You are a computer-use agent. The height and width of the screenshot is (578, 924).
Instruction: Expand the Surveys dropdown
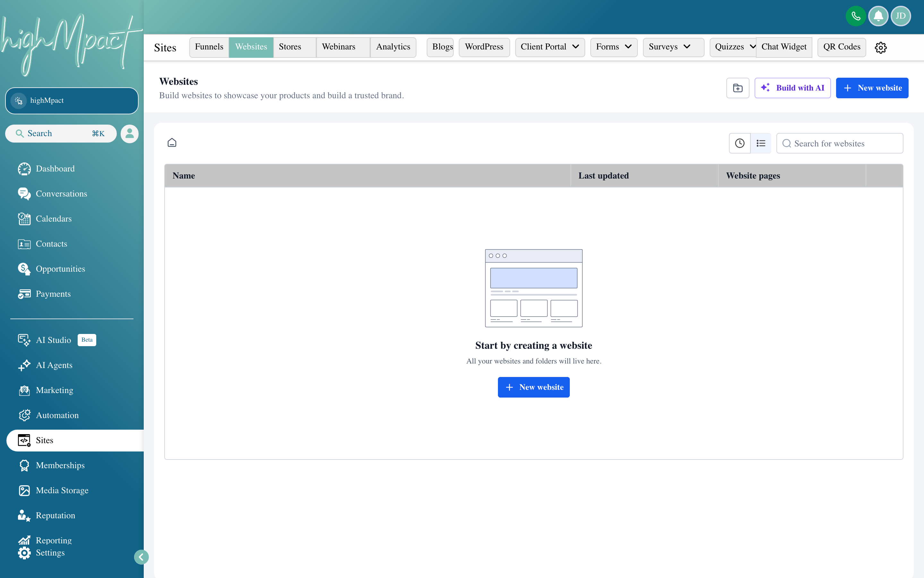[x=673, y=47]
